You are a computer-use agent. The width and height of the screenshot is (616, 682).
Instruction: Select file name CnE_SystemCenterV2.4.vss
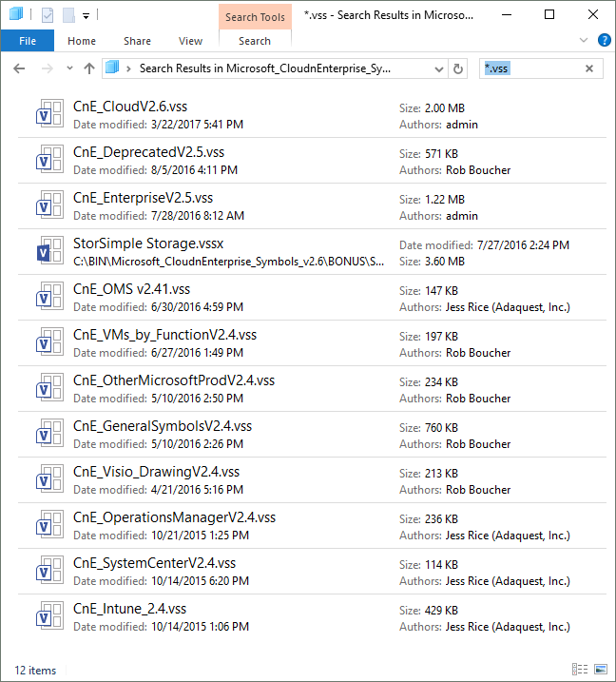point(154,563)
